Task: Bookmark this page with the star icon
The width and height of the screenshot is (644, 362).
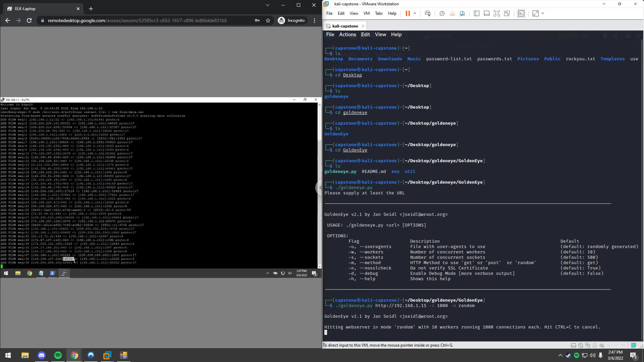Action: tap(268, 20)
